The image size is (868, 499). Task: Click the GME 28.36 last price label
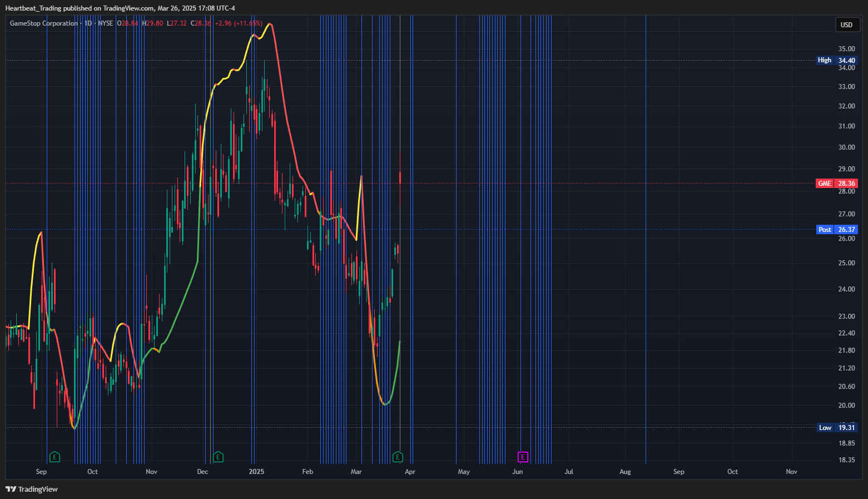[837, 183]
